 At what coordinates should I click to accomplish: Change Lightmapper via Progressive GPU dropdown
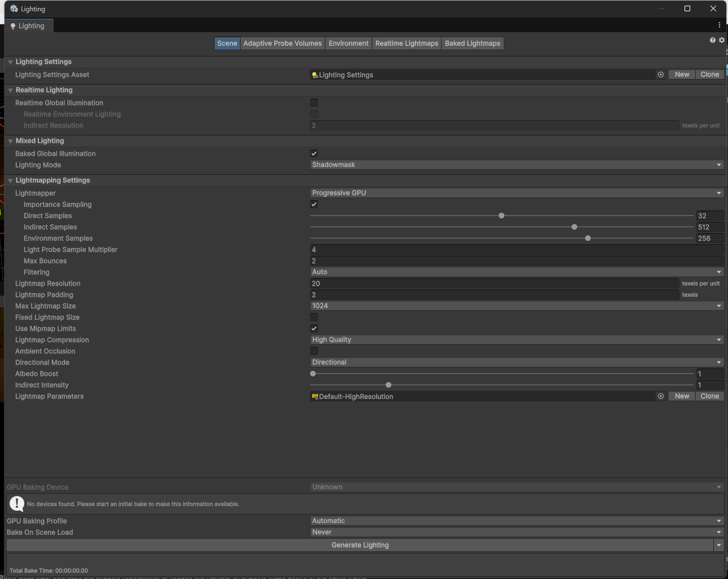tap(516, 192)
